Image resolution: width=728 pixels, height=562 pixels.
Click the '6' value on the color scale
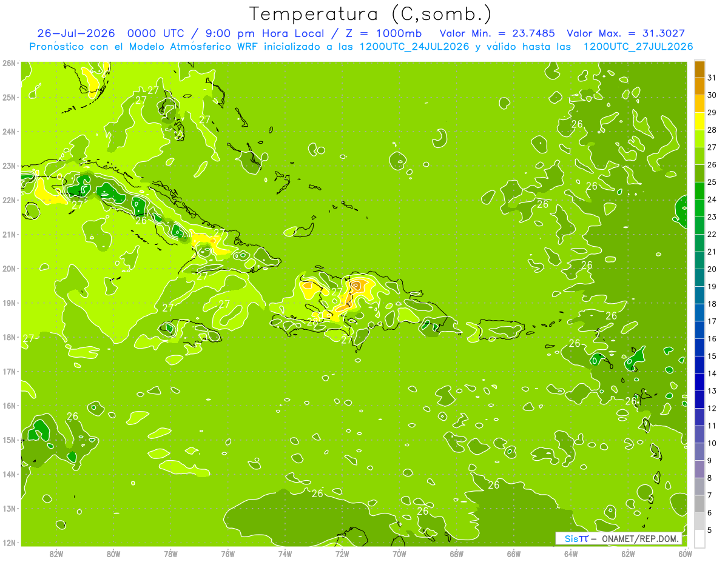tap(709, 513)
